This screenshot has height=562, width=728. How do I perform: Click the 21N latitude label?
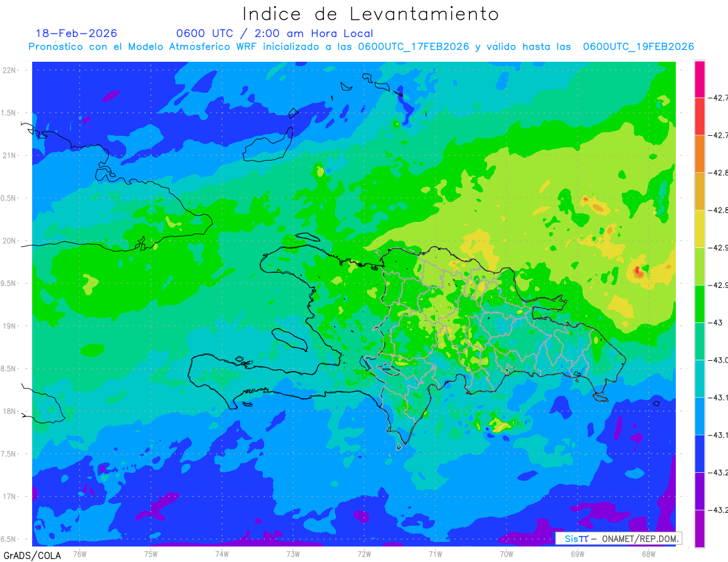coord(9,155)
